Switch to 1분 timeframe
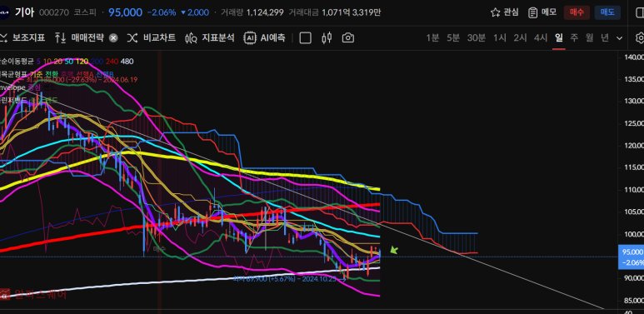This screenshot has width=644, height=314. click(432, 37)
